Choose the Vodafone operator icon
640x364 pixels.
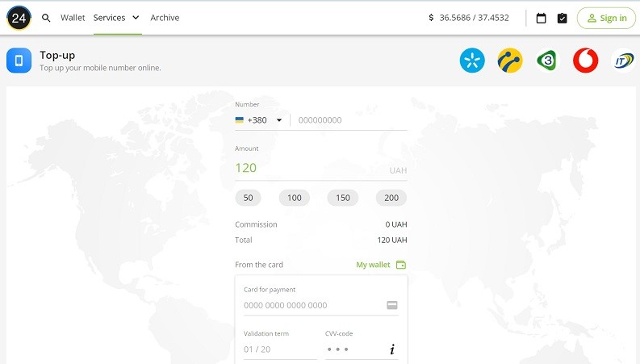(585, 61)
